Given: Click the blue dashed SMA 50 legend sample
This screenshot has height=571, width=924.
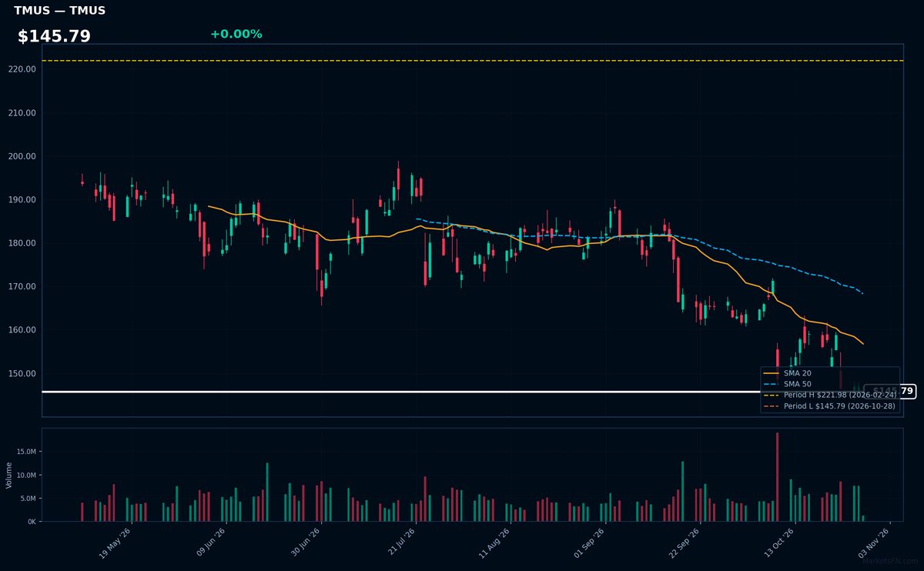Looking at the screenshot, I should point(772,384).
